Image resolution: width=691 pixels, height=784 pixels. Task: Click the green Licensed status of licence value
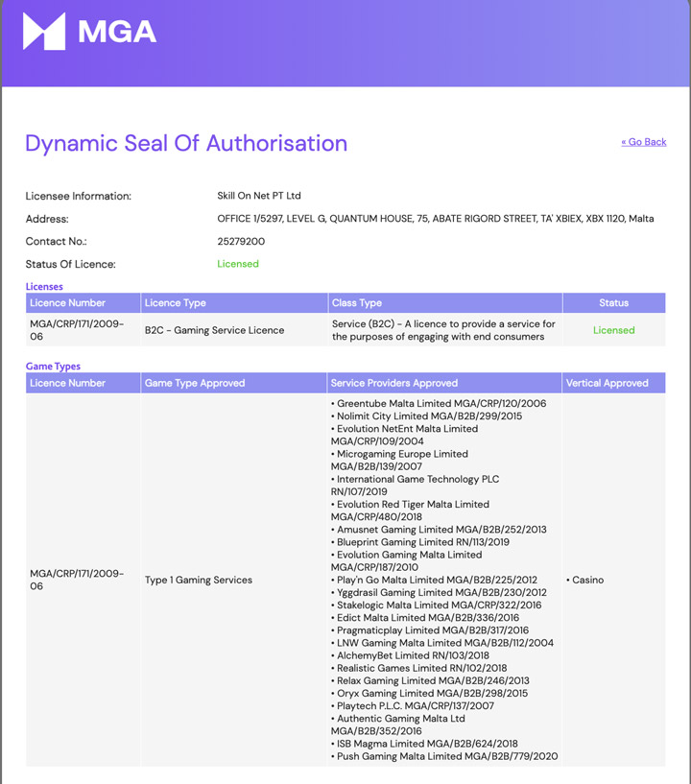238,264
